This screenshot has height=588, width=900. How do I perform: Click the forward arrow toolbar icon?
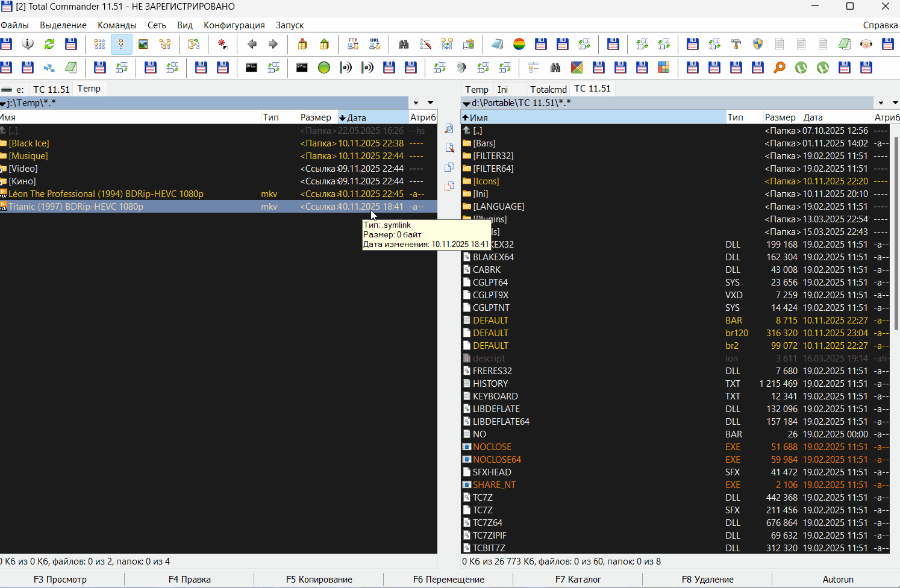(x=273, y=44)
